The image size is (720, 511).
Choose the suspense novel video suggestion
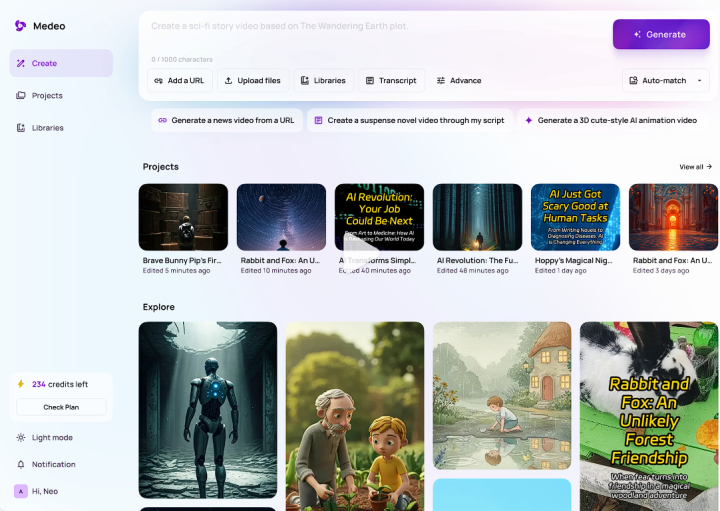409,120
